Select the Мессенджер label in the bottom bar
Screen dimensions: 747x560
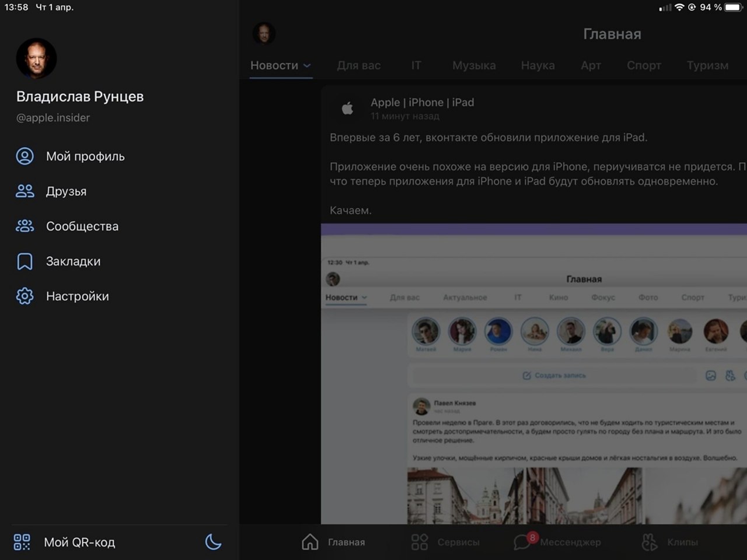tap(570, 542)
